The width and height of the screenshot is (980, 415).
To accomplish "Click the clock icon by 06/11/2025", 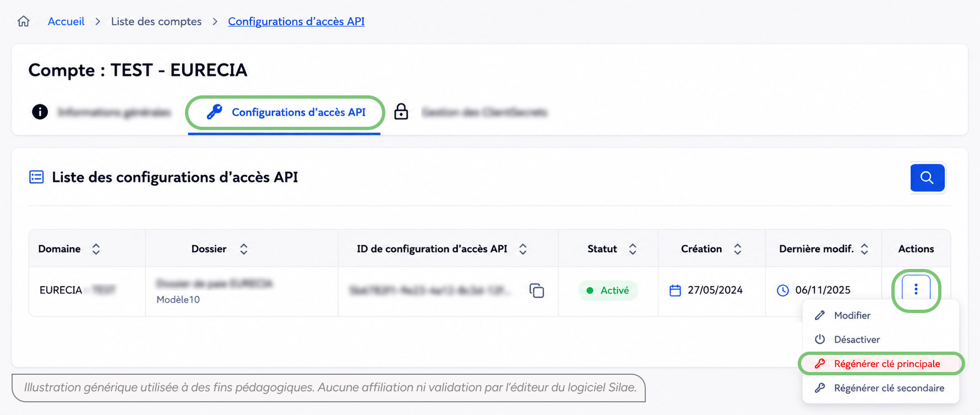I will click(782, 290).
